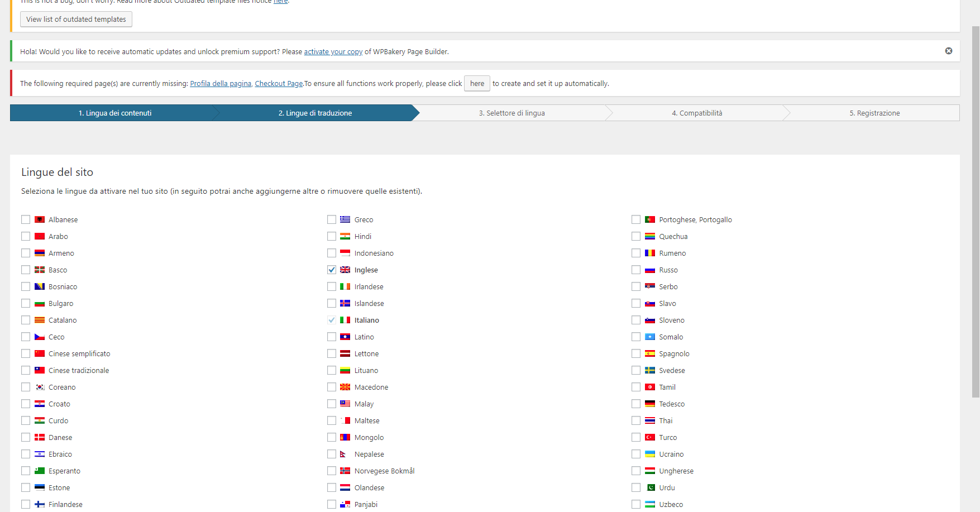This screenshot has width=980, height=512.
Task: Go to step 3 Selettore di lingua
Action: pos(511,113)
